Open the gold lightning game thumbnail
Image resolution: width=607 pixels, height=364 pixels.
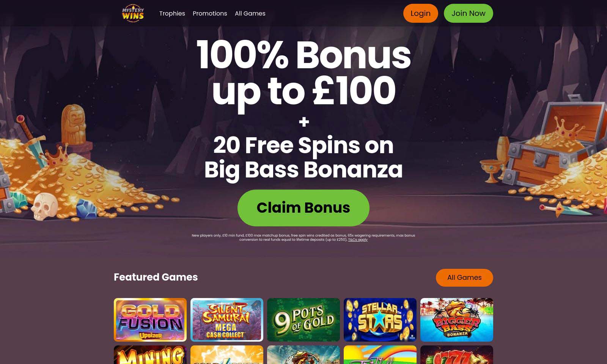[x=227, y=355]
